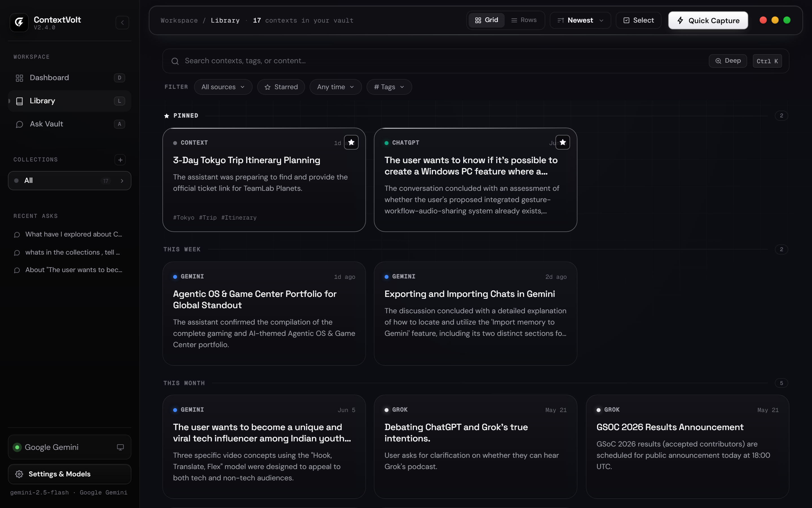Screen dimensions: 812x508
Task: Switch to Rows view
Action: coord(524,20)
